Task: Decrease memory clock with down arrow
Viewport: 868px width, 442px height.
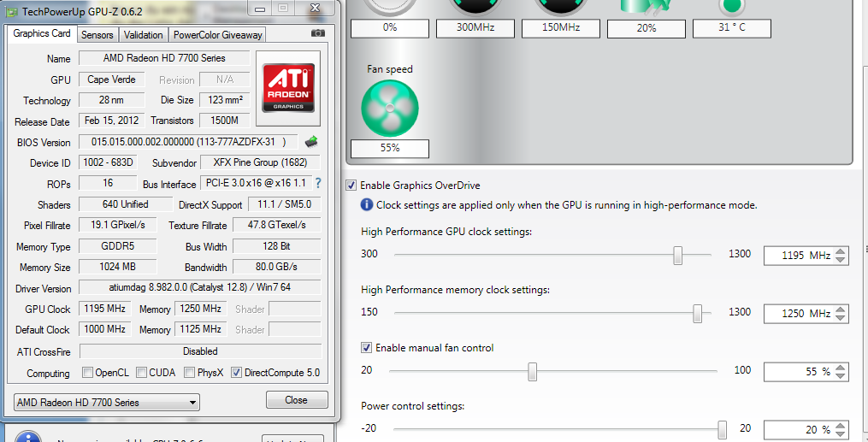Action: pyautogui.click(x=841, y=317)
